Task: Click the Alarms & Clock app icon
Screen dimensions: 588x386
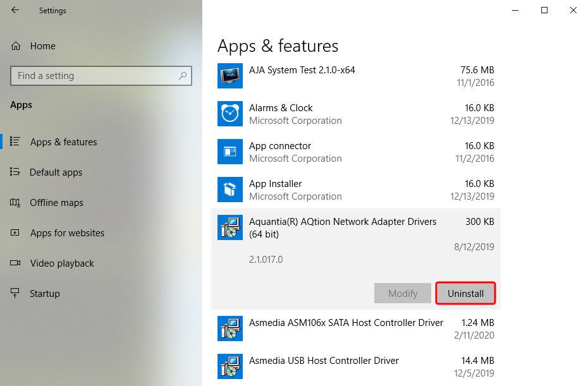Action: 229,114
